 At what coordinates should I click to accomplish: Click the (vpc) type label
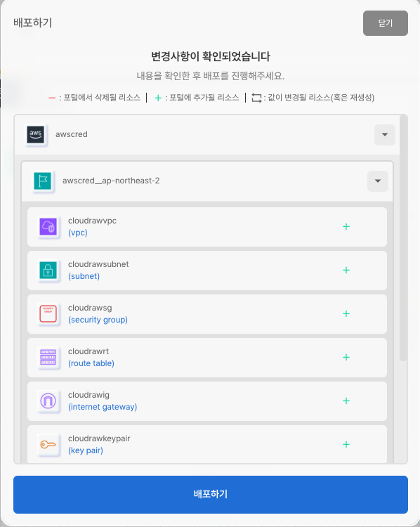78,233
